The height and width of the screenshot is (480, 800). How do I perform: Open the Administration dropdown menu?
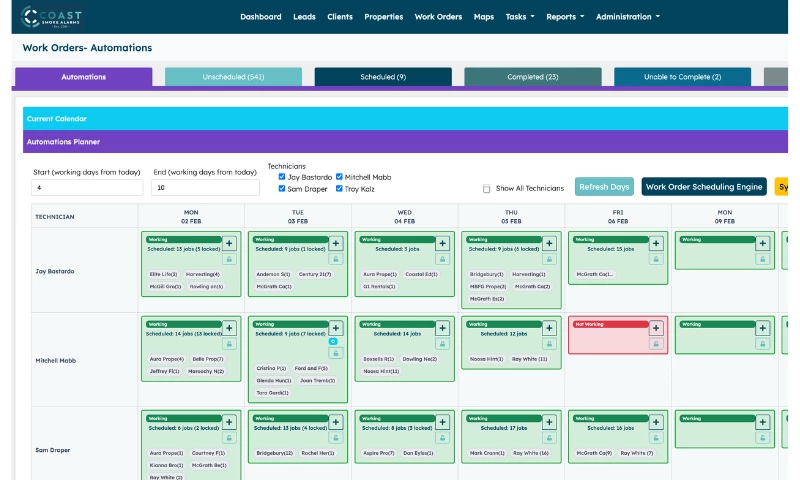coord(635,17)
